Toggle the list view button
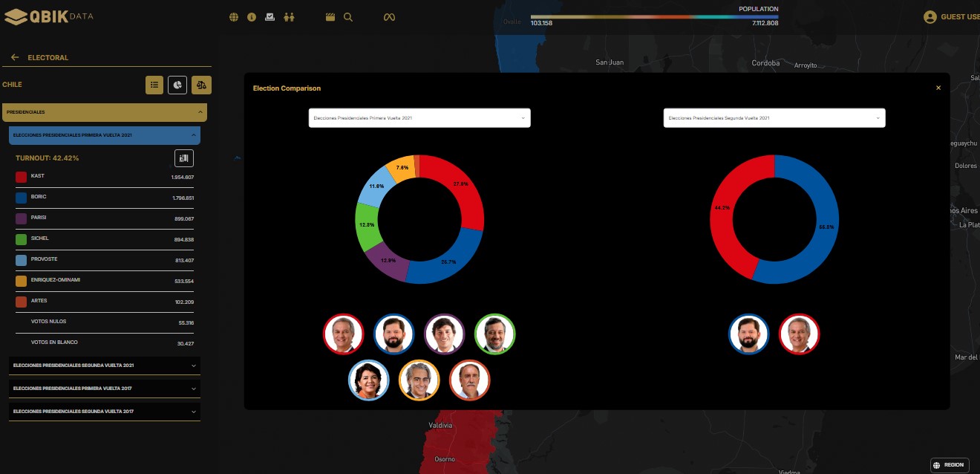Screen dimensions: 980x474 [x=154, y=85]
